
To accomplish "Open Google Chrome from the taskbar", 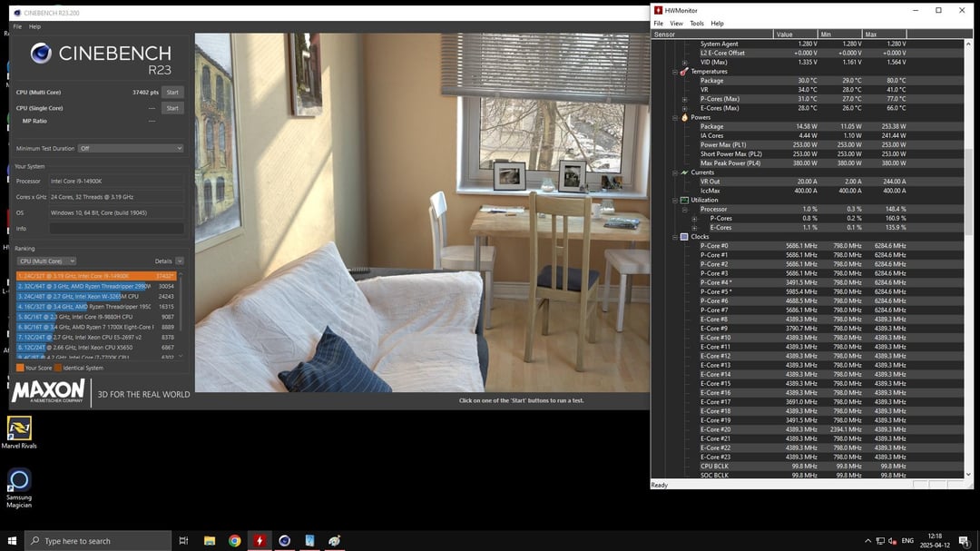I will point(234,540).
